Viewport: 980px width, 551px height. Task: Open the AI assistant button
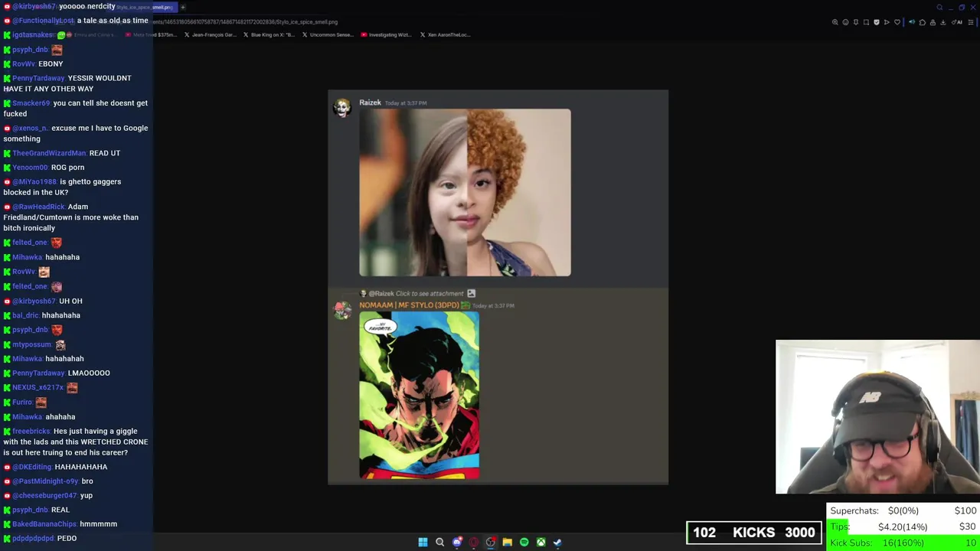click(957, 22)
